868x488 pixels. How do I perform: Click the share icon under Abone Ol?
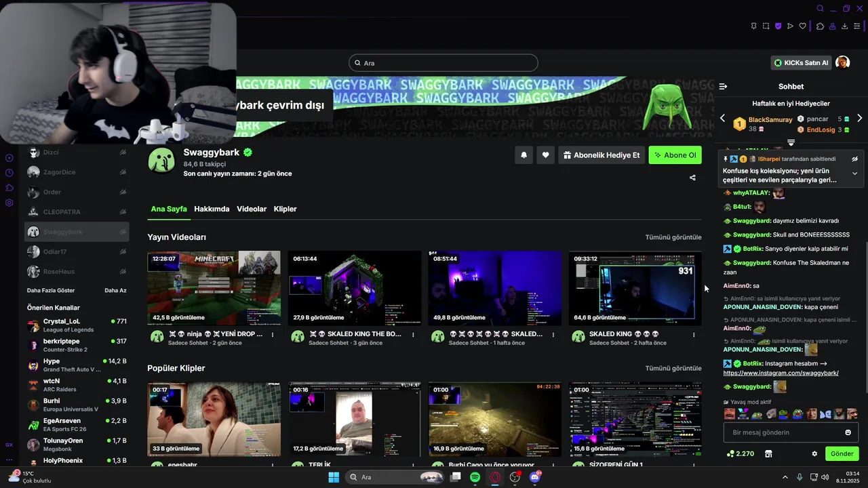click(x=692, y=178)
